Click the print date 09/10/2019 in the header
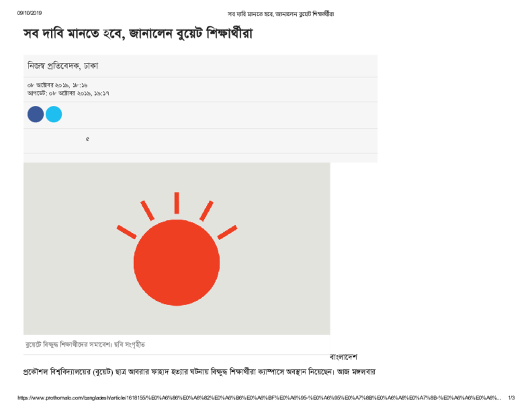Viewport: 532px width, 411px height. (x=30, y=13)
